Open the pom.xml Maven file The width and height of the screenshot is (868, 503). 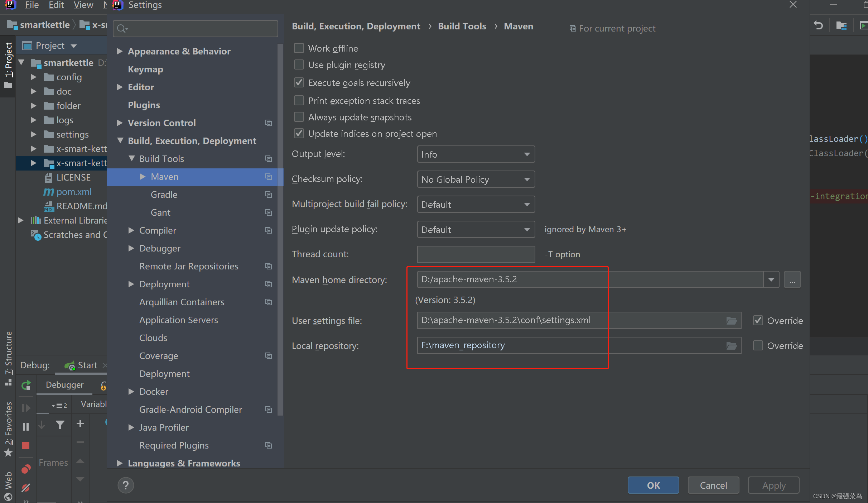point(74,192)
